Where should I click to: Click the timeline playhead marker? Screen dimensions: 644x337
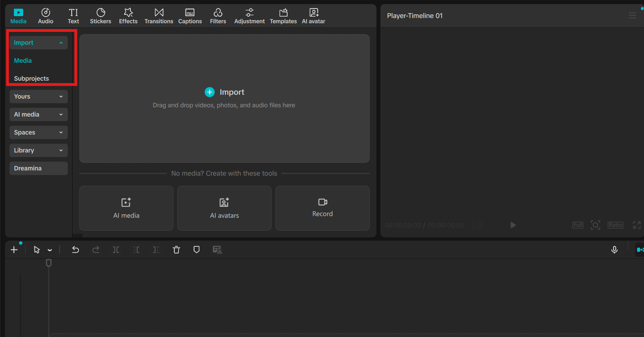(49, 263)
